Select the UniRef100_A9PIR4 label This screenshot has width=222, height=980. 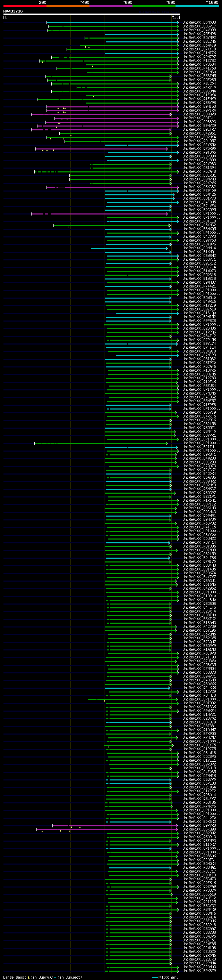click(x=199, y=110)
